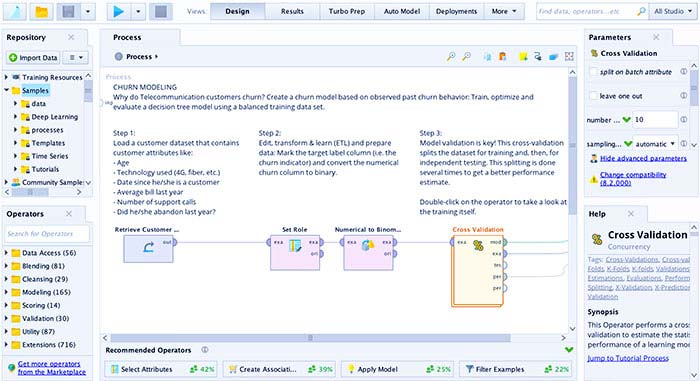Select the Numerical to Binominal operator
Viewport: 700px width, 381px height.
point(368,252)
